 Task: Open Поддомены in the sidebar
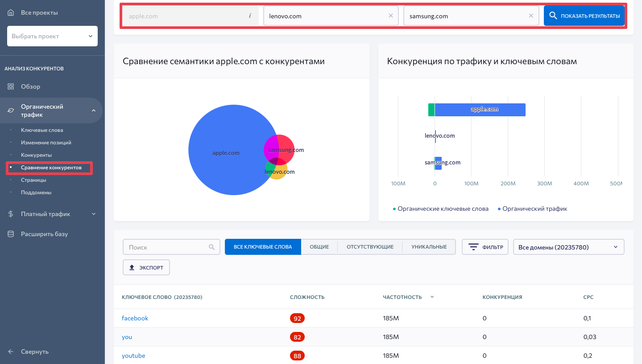(36, 192)
